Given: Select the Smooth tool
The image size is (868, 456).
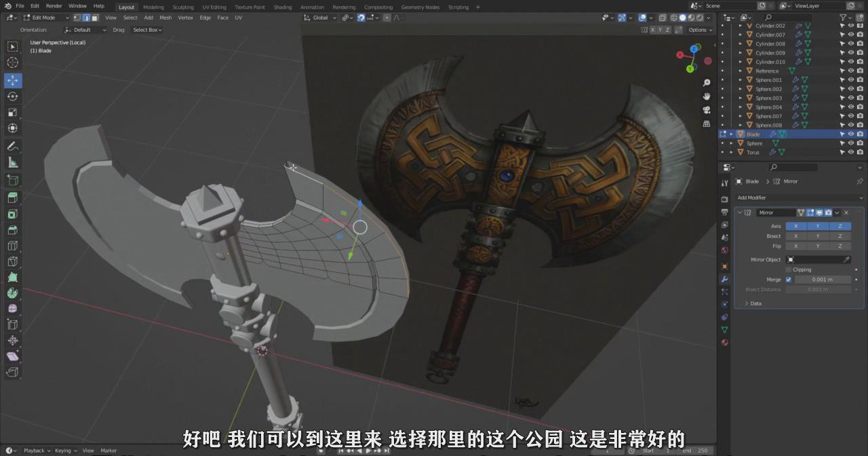Looking at the screenshot, I should pos(13,309).
